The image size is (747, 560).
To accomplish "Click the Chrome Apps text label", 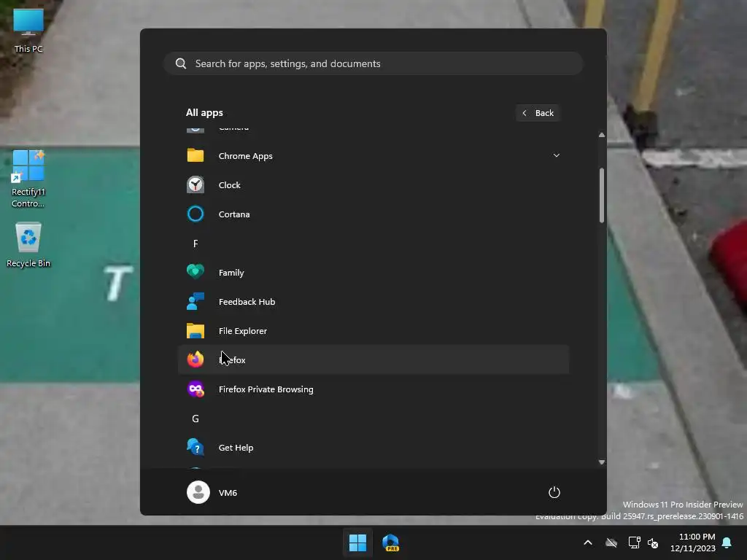I will coord(245,156).
